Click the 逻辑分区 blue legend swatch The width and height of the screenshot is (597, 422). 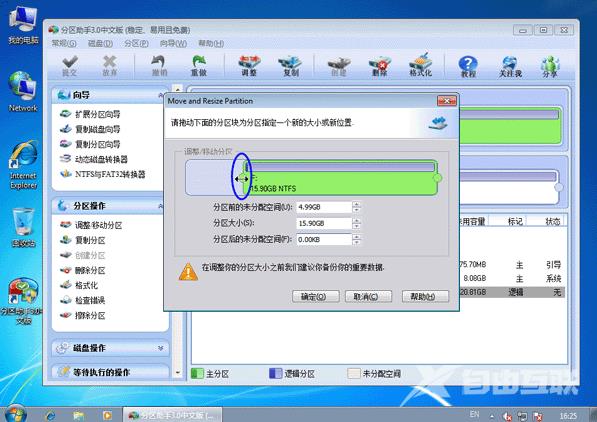(x=275, y=373)
